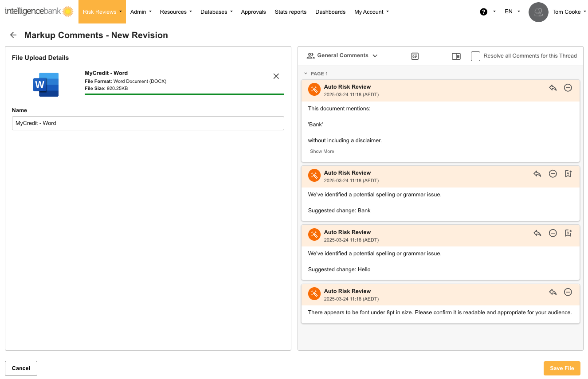Reply to the font under 8pt comment
588x379 pixels.
pos(553,292)
